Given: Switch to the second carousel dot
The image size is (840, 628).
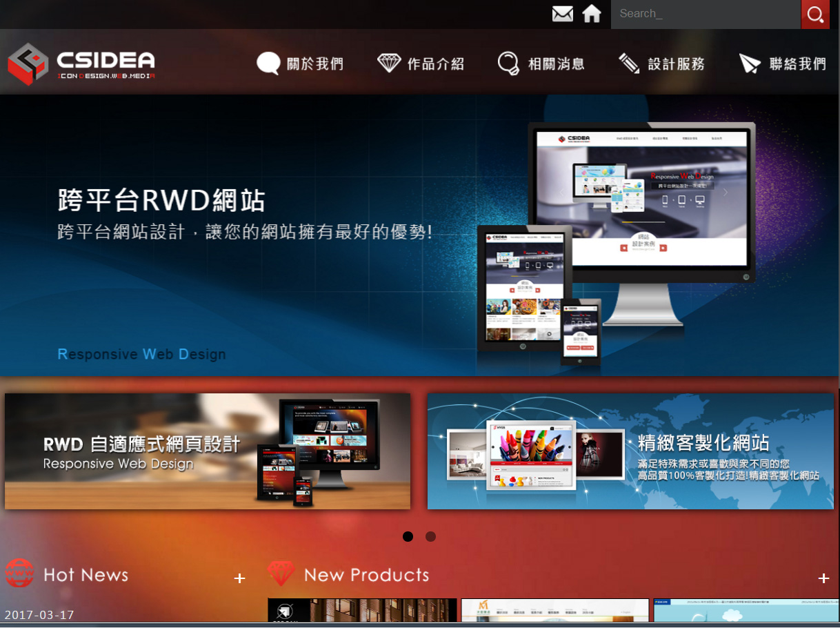Looking at the screenshot, I should [x=430, y=536].
